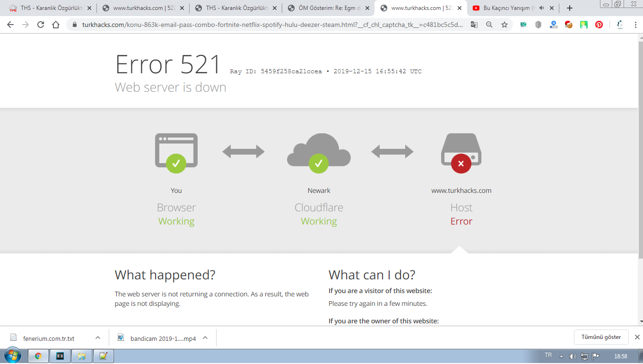
Task: Expand options for the bandicam mp4 download
Action: click(x=205, y=338)
